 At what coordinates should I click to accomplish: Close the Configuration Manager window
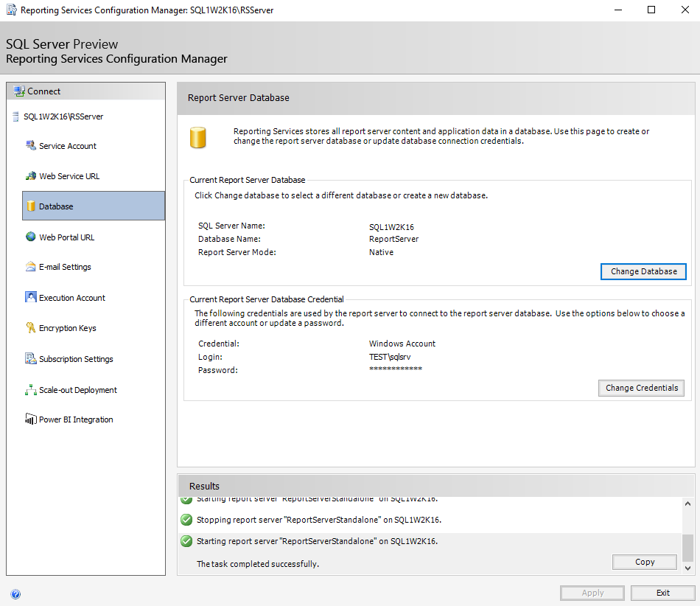(x=685, y=10)
